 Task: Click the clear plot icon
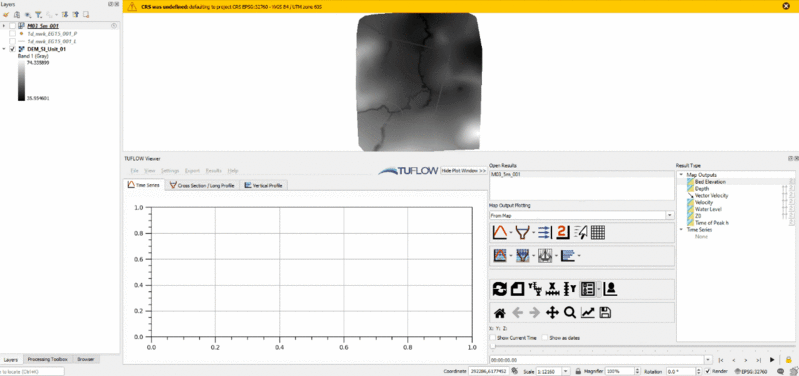tap(518, 289)
